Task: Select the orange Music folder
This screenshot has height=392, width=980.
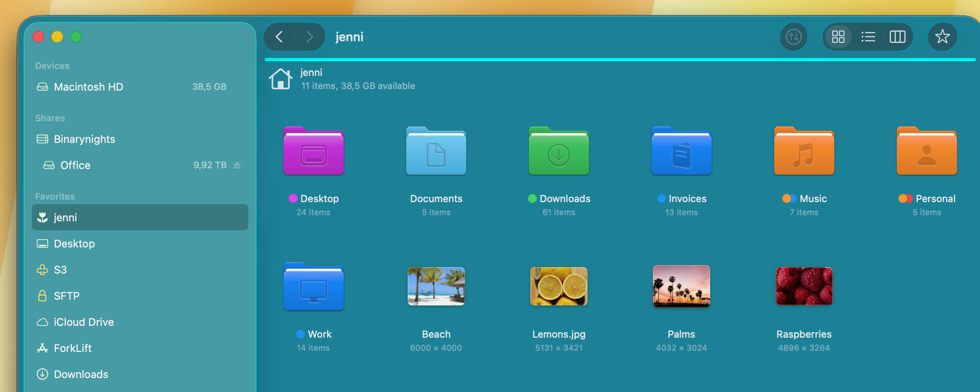Action: 804,151
